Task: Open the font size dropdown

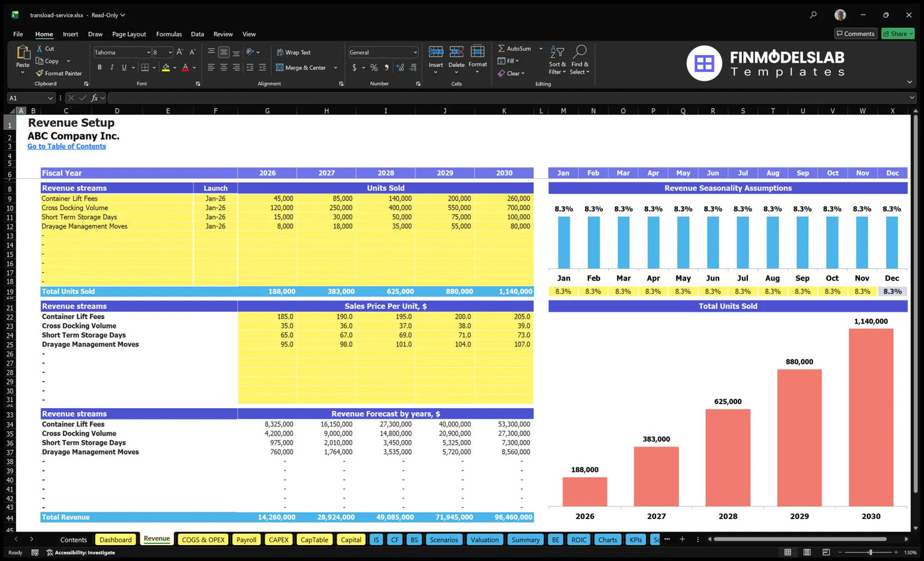Action: click(170, 52)
